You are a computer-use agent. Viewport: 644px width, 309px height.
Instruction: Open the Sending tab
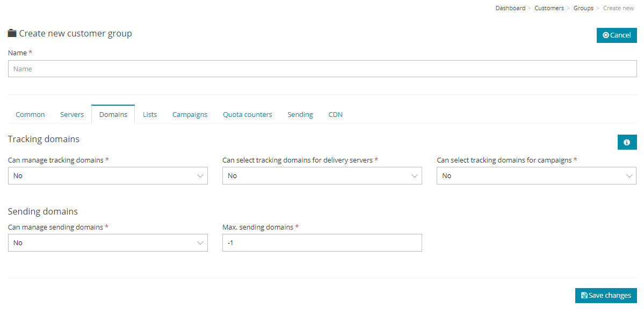(x=300, y=115)
